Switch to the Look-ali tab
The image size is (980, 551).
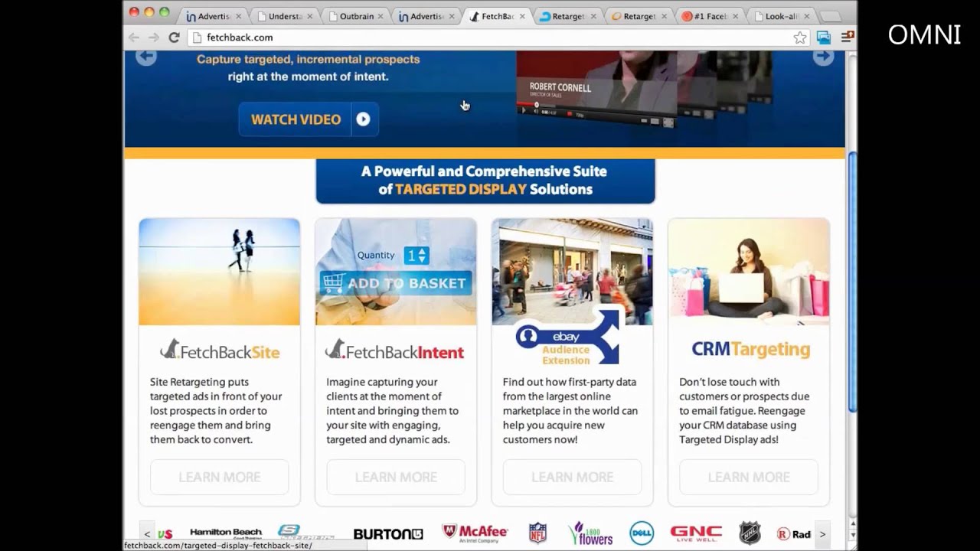(781, 16)
